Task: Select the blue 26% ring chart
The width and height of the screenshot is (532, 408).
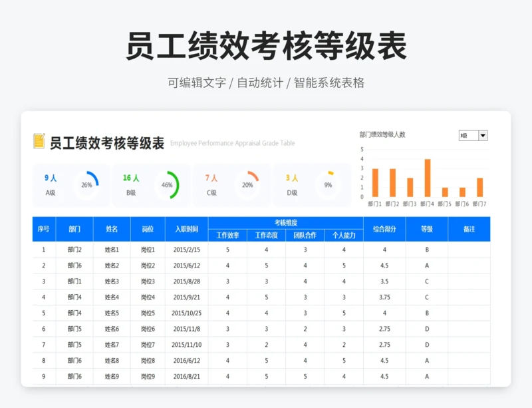Action: point(87,185)
